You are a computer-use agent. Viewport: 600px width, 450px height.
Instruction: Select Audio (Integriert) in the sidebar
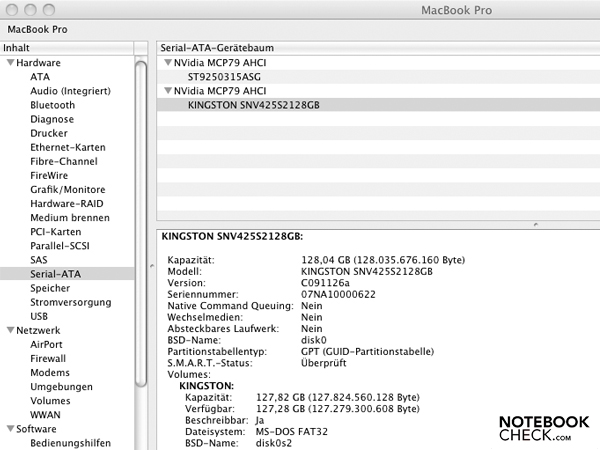(x=70, y=91)
